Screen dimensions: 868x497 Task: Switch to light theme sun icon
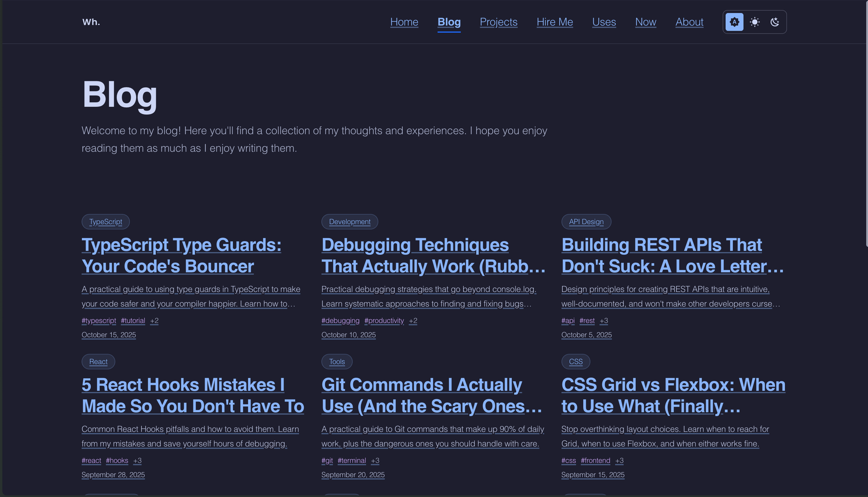[x=755, y=22]
